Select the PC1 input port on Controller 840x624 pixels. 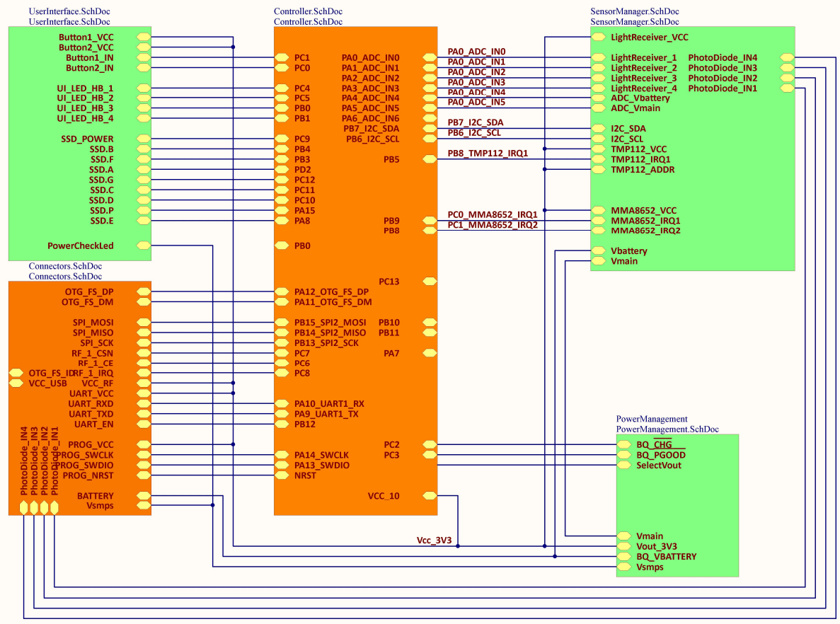click(282, 57)
